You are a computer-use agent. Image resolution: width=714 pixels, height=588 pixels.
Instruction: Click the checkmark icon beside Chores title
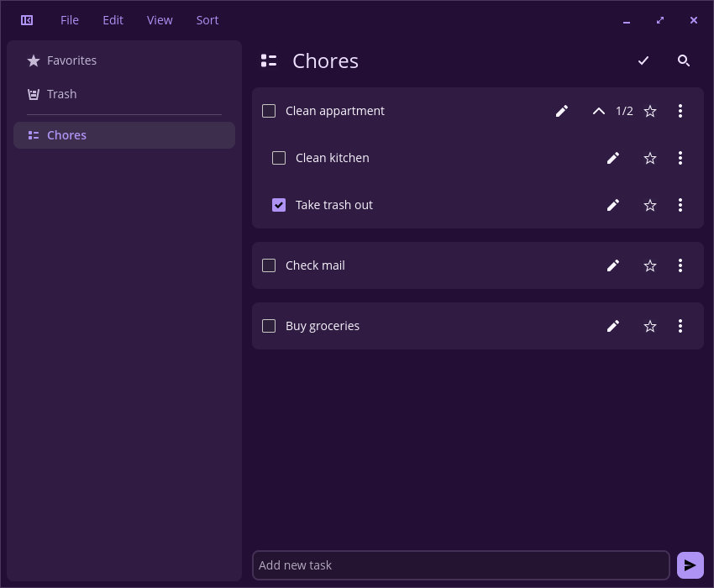point(643,60)
